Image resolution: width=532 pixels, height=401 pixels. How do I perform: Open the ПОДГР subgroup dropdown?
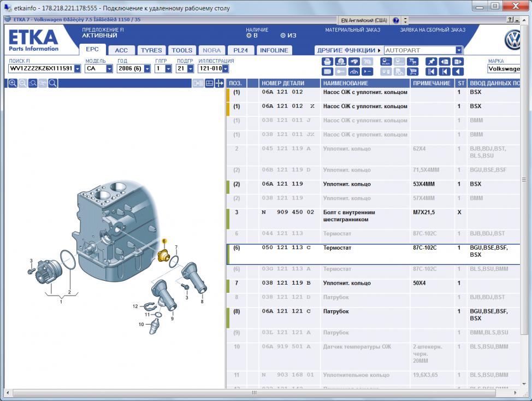click(190, 68)
